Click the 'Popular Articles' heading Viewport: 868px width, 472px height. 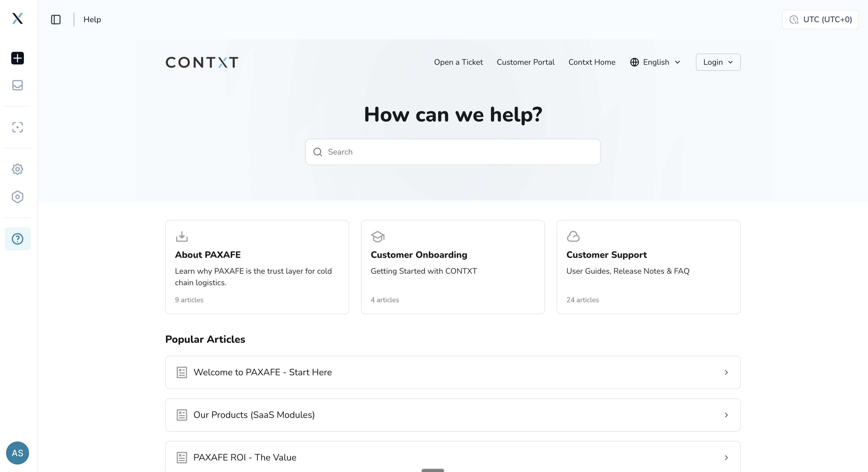pyautogui.click(x=205, y=340)
